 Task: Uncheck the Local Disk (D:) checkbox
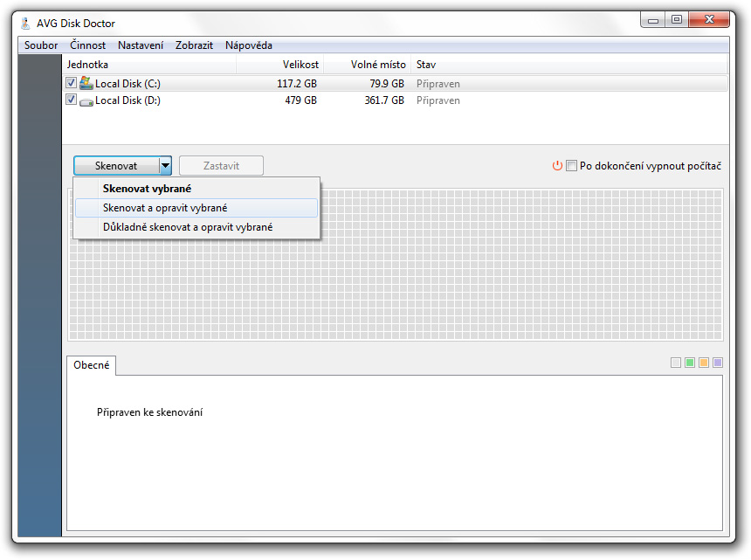point(71,100)
